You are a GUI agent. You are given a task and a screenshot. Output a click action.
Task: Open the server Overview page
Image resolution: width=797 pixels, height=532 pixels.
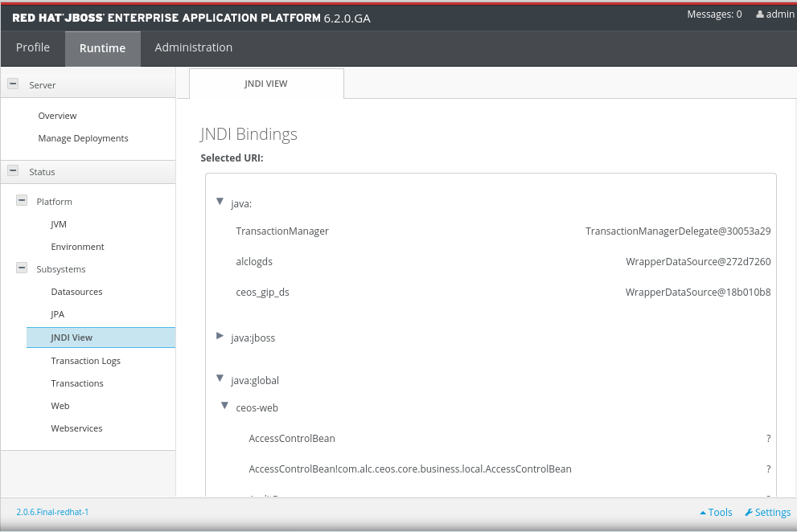click(57, 116)
